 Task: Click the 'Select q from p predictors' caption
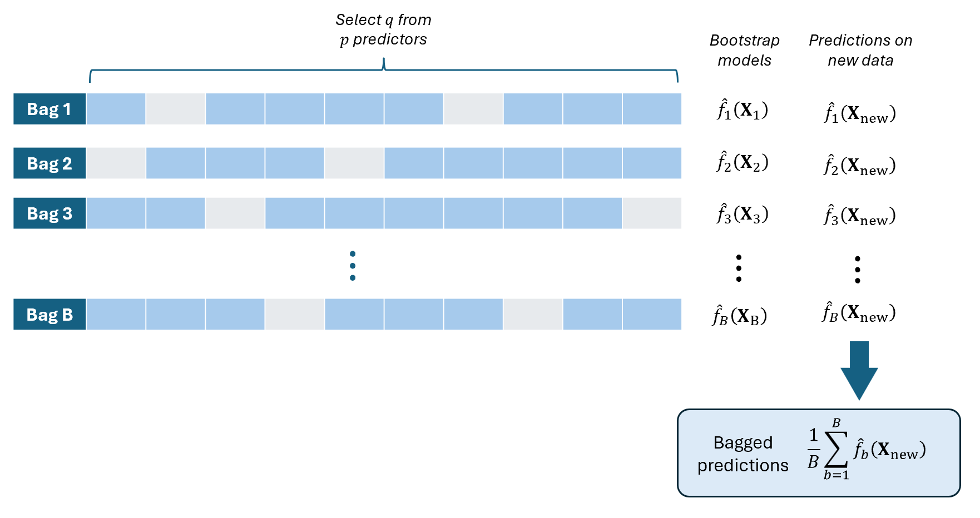point(383,29)
